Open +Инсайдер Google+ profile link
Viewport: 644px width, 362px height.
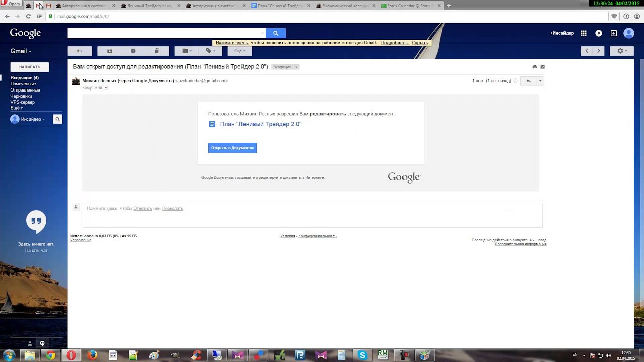[x=561, y=33]
